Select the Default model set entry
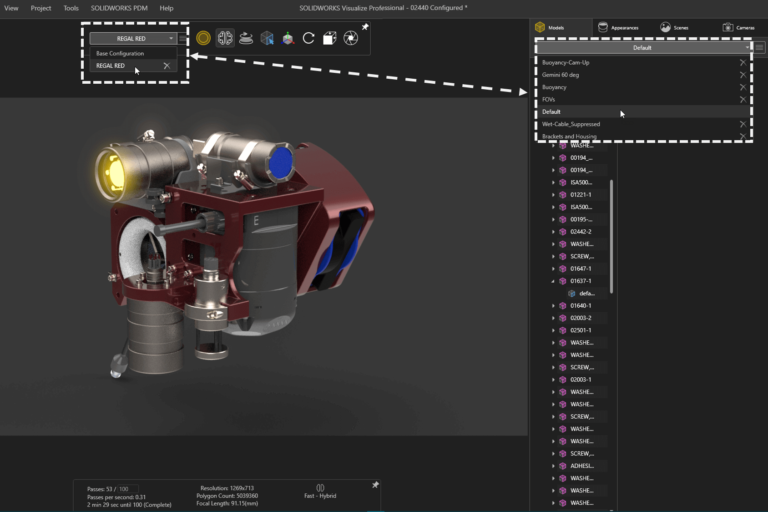Image resolution: width=768 pixels, height=512 pixels. pos(551,112)
